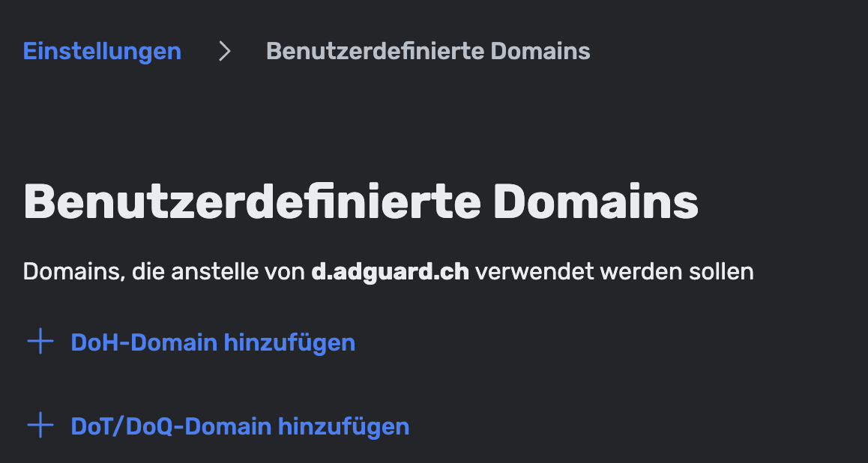Click the word 'hinzufügen' in the DoT/DoQ link
The width and height of the screenshot is (868, 463).
(x=344, y=426)
